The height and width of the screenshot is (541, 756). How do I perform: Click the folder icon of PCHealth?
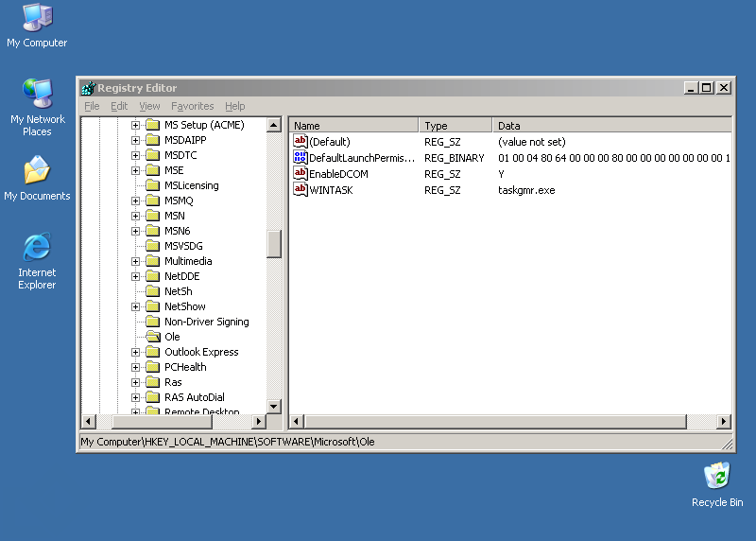coord(153,367)
